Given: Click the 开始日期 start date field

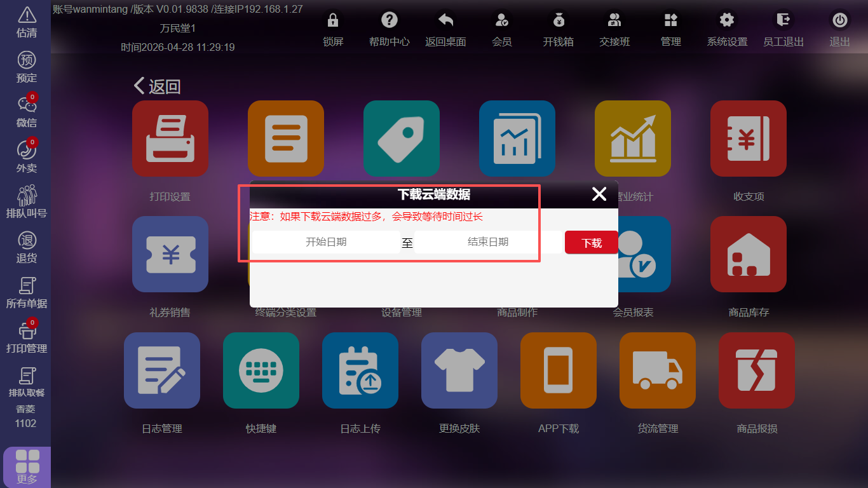Looking at the screenshot, I should click(326, 242).
